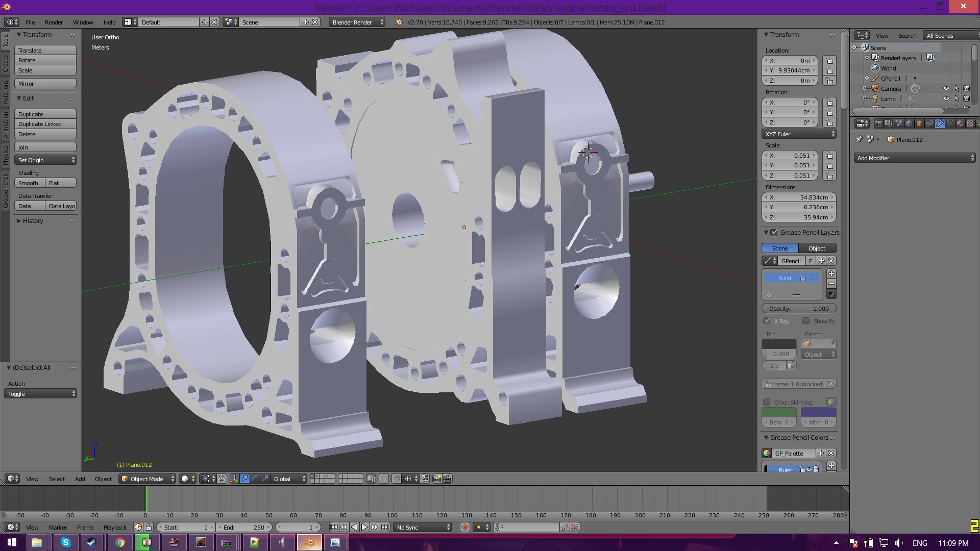Open the Add Modifier dropdown

tap(915, 158)
